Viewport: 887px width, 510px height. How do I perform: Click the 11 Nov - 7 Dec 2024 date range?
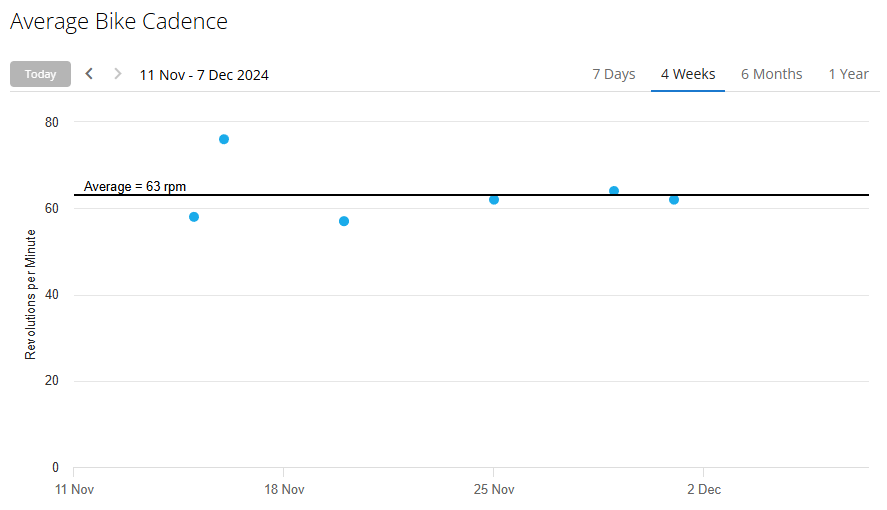tap(204, 75)
